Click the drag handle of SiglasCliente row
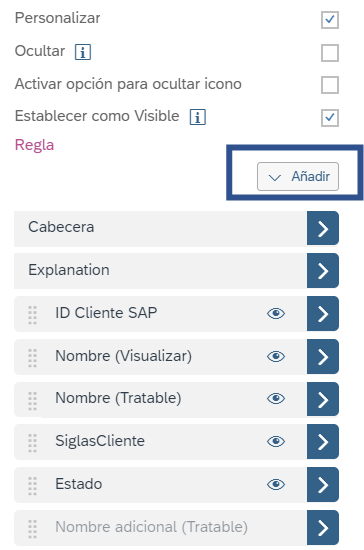 point(33,443)
